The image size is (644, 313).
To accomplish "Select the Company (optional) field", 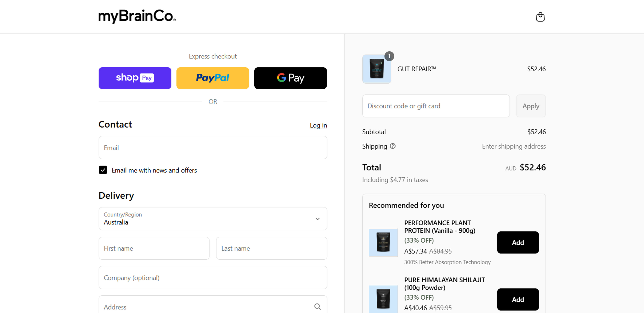I will point(212,277).
